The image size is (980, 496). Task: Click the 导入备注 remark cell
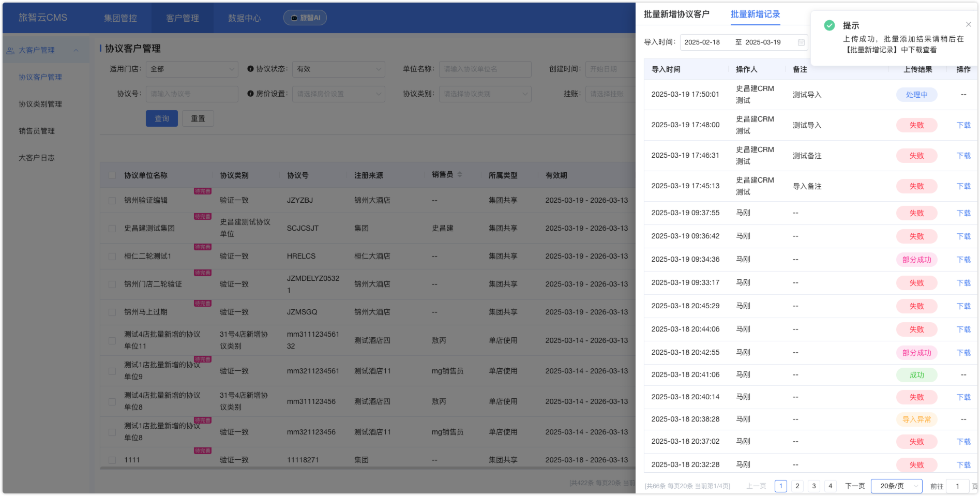point(807,186)
